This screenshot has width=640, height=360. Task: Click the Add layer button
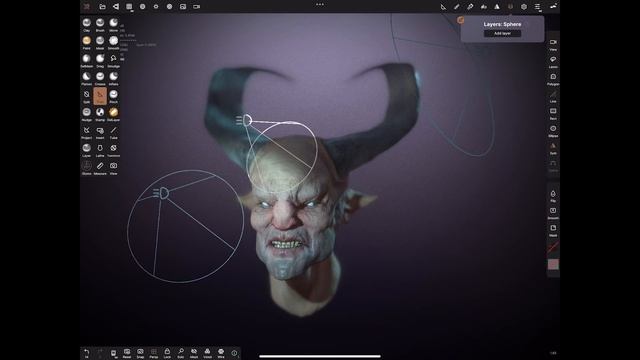click(502, 33)
